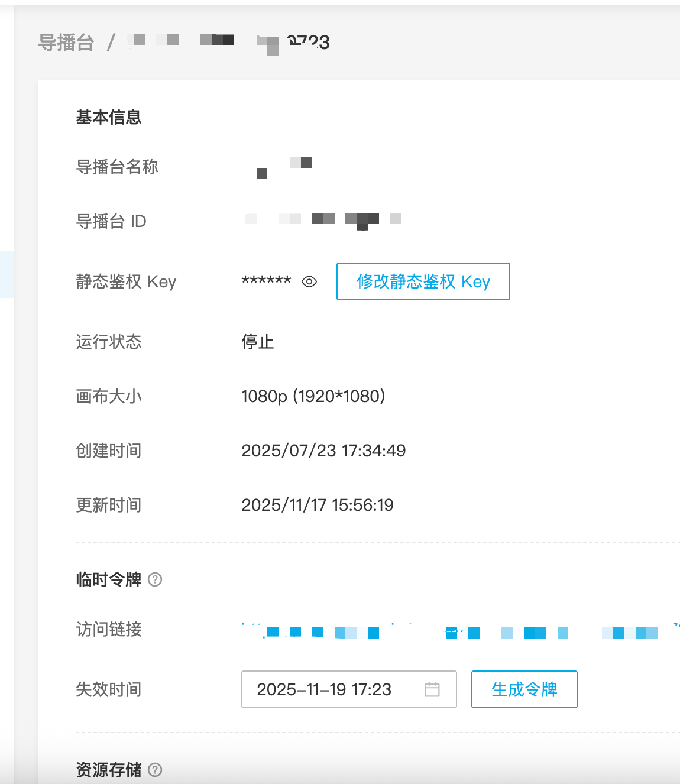Image resolution: width=680 pixels, height=784 pixels.
Task: Click the question mark after 资源存储 heading
Action: click(156, 770)
